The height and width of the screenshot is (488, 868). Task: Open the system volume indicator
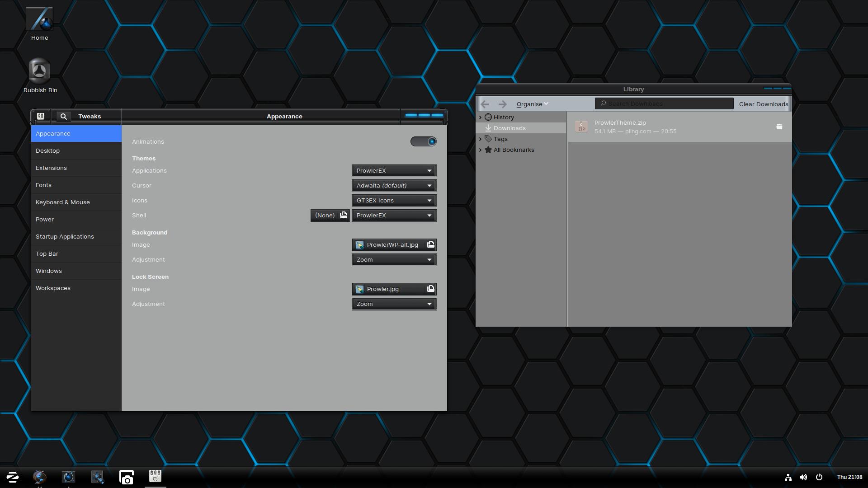[x=803, y=477]
